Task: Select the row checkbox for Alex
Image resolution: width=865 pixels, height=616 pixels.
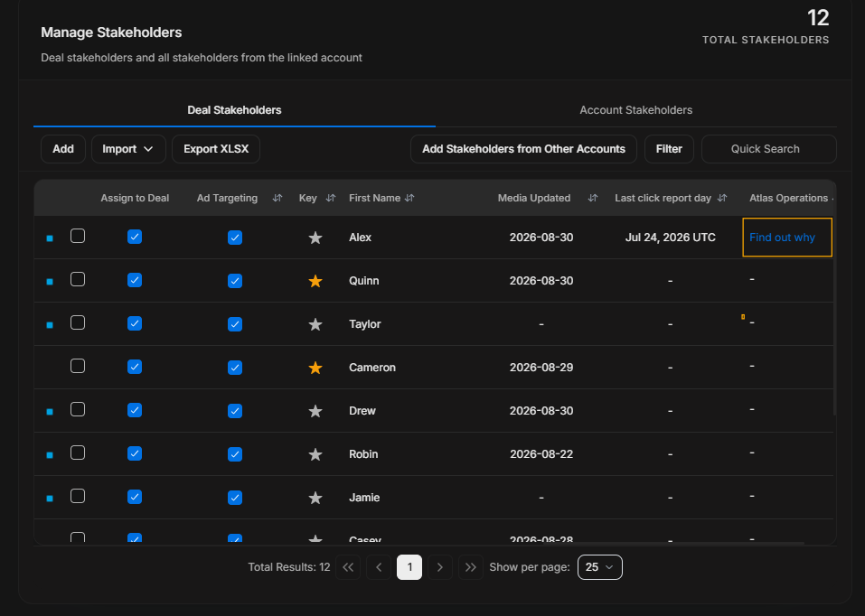Action: tap(78, 236)
